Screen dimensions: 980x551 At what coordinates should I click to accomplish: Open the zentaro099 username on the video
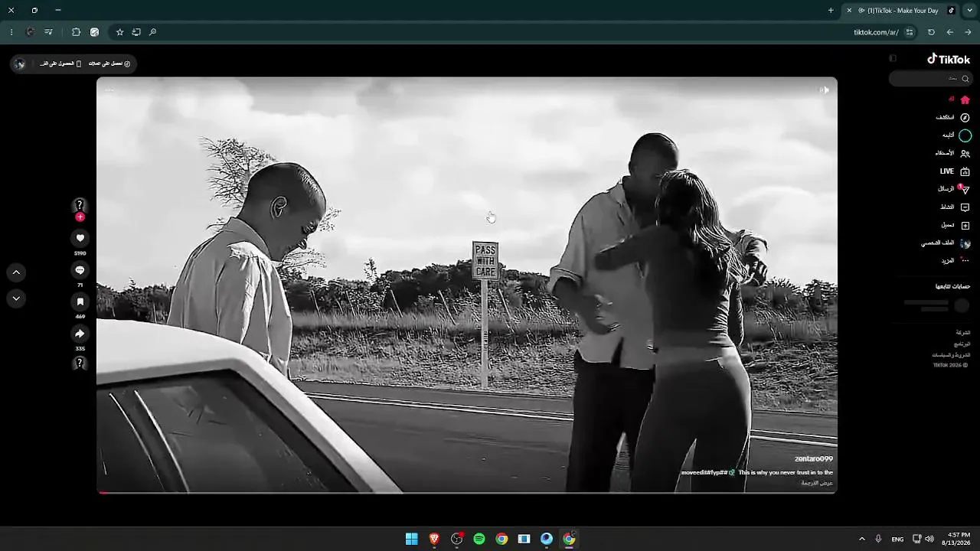[814, 458]
